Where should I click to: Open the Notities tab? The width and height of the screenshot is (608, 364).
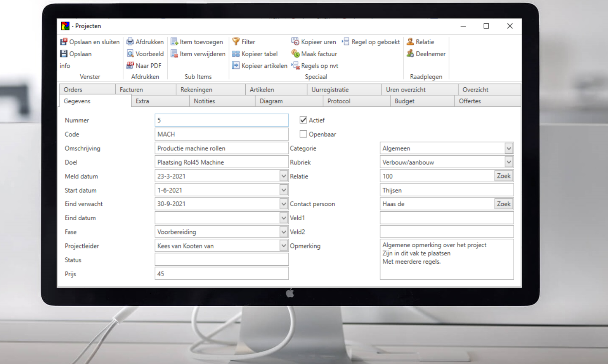tap(222, 101)
